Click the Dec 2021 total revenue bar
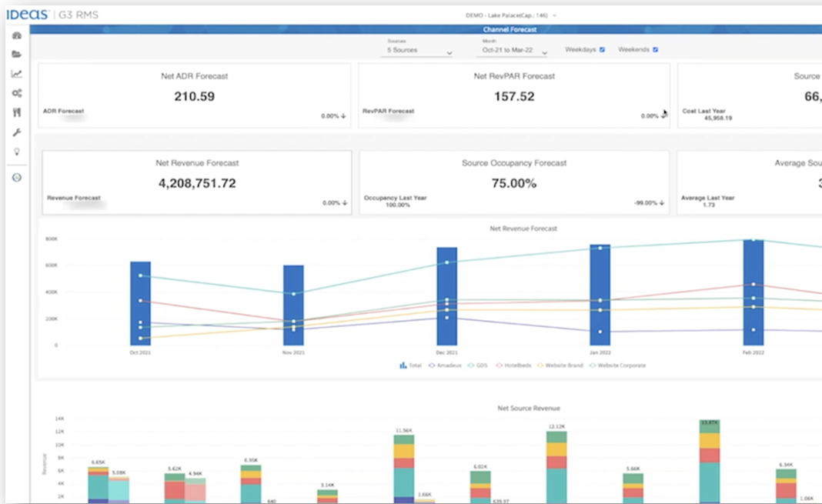Viewport: 822px width, 504px height. [446, 296]
